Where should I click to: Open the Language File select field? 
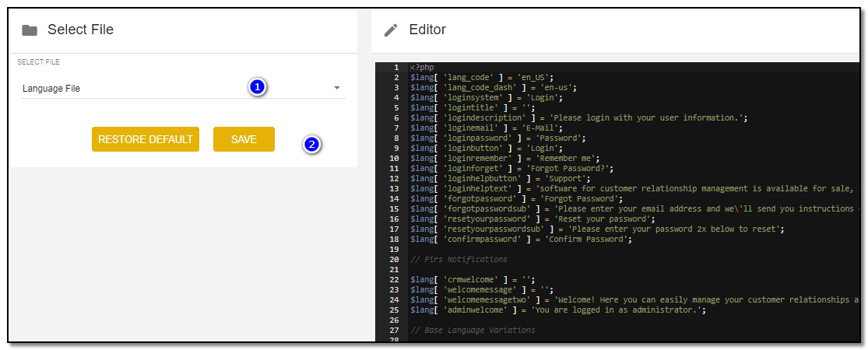click(183, 88)
